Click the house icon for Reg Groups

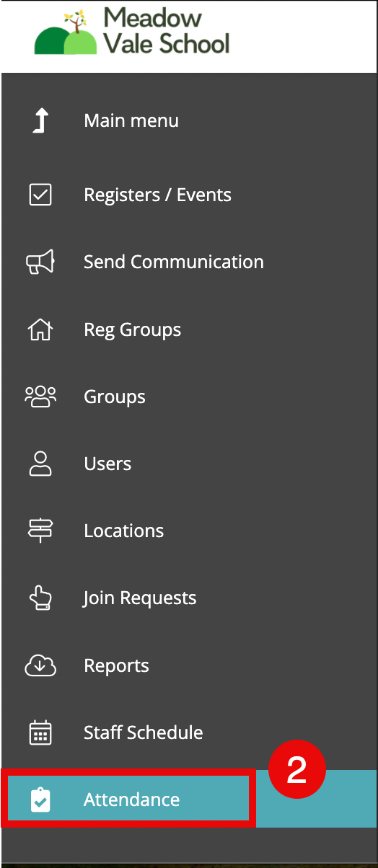pos(40,329)
